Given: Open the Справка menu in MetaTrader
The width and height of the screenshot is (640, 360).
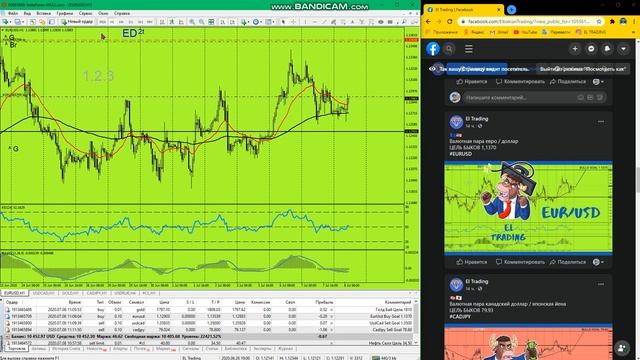Looking at the screenshot, I should pyautogui.click(x=122, y=13).
